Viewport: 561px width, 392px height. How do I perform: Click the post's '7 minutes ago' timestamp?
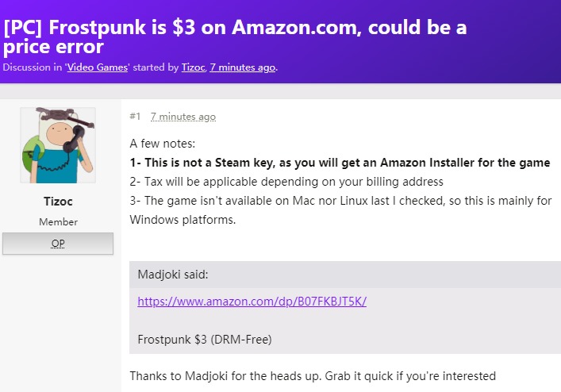click(183, 117)
